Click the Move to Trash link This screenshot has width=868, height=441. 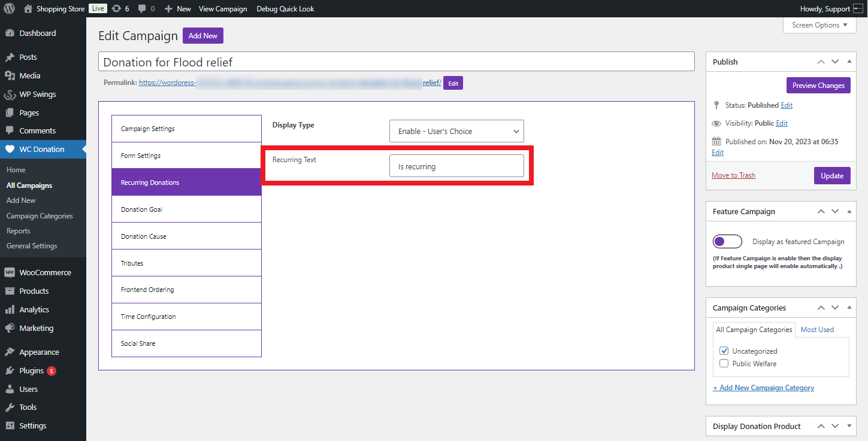click(733, 175)
